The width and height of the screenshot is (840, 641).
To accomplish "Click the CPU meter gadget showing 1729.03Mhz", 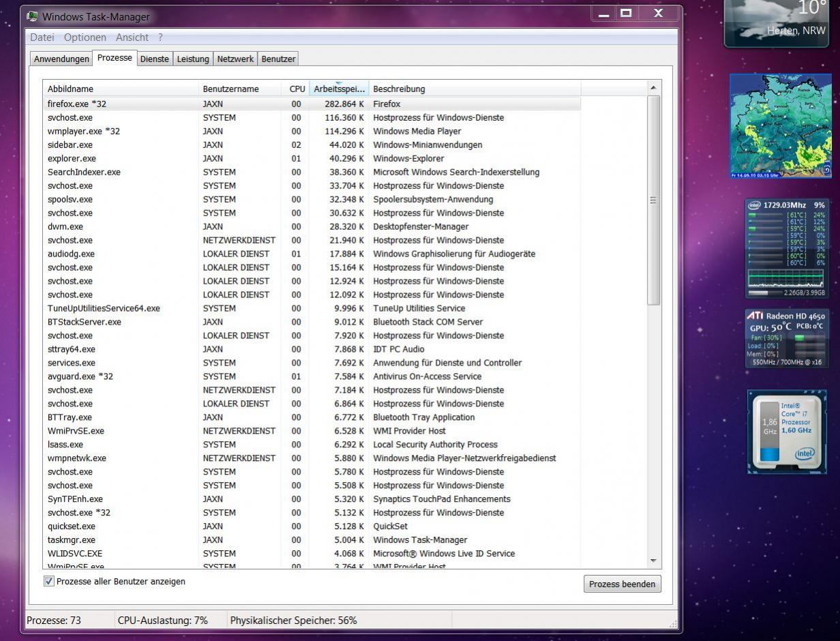I will pos(787,249).
